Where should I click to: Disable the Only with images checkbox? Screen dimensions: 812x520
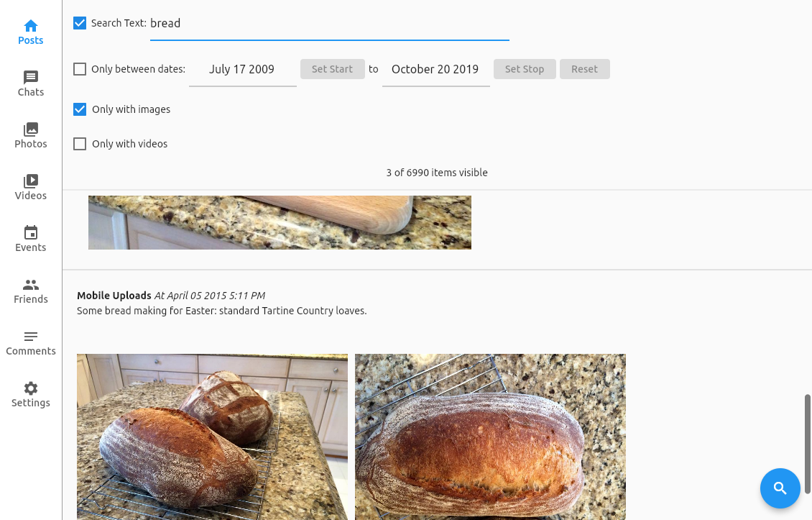pos(80,109)
